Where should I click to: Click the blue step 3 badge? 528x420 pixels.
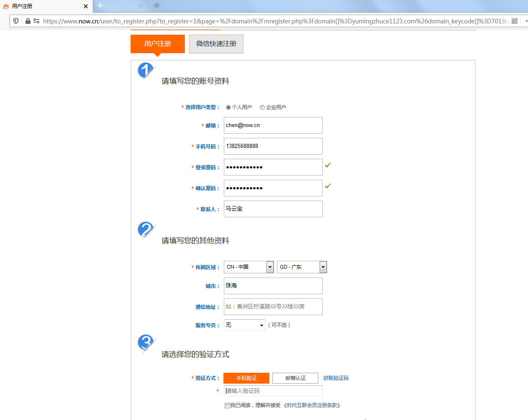click(145, 343)
